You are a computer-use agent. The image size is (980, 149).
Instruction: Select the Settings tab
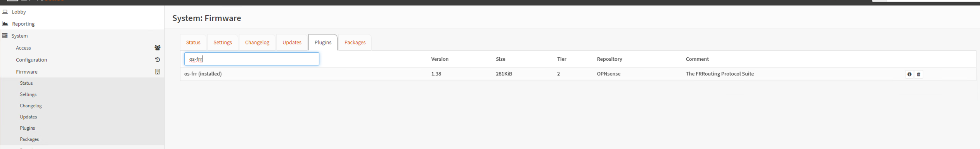pyautogui.click(x=223, y=43)
